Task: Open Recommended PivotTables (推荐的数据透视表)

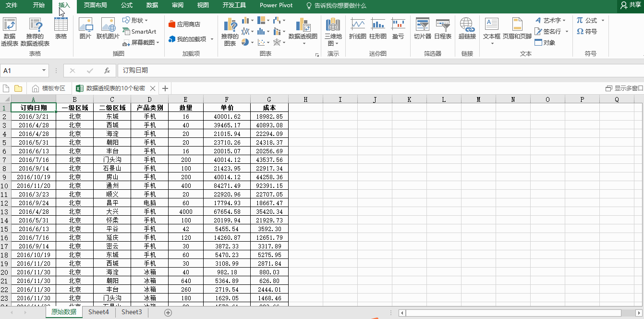Action: 35,32
